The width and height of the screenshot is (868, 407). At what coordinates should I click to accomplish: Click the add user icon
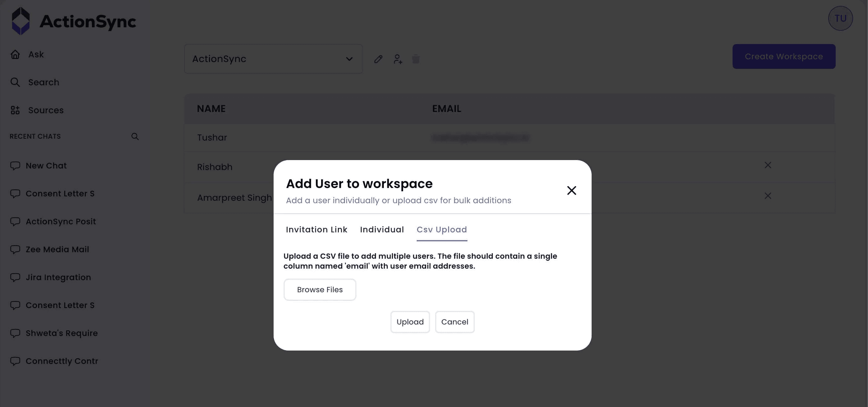[x=398, y=59]
